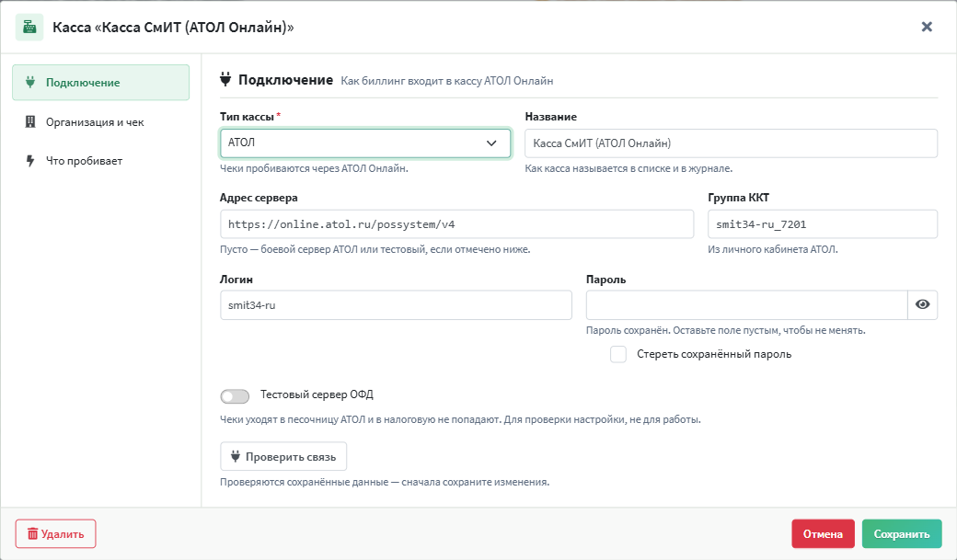
Task: Cancel changes with the Отмена button
Action: click(823, 533)
